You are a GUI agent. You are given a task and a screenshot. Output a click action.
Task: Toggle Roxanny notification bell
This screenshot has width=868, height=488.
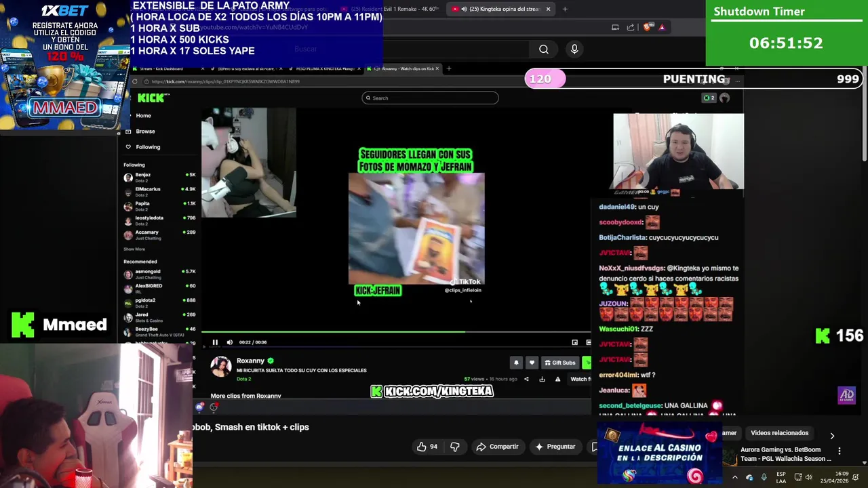516,363
